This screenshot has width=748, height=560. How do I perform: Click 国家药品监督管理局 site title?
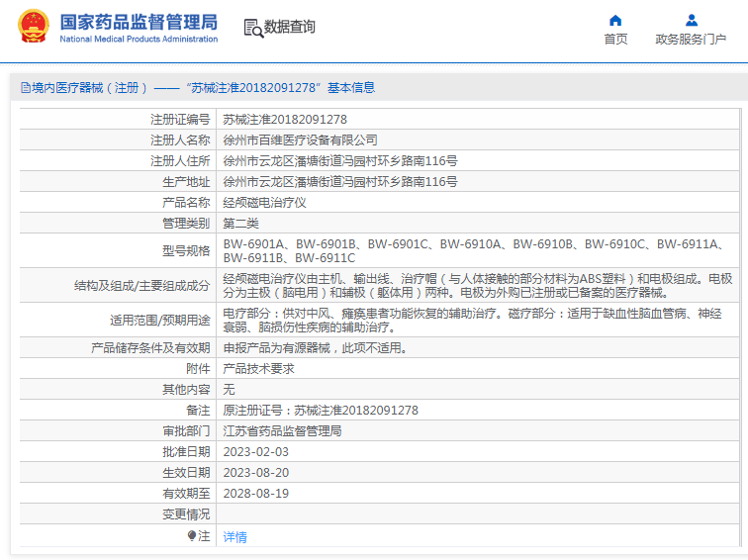click(139, 23)
